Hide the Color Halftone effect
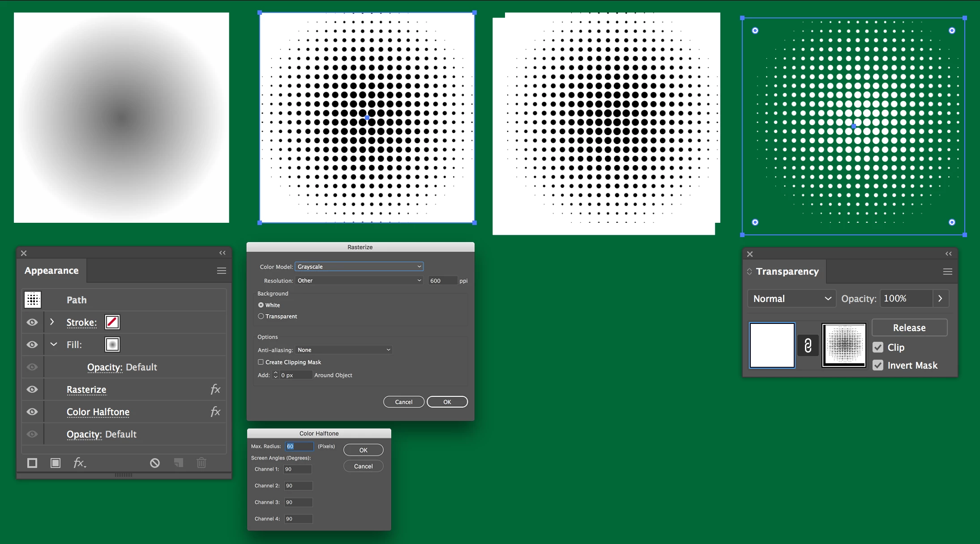 pyautogui.click(x=32, y=412)
